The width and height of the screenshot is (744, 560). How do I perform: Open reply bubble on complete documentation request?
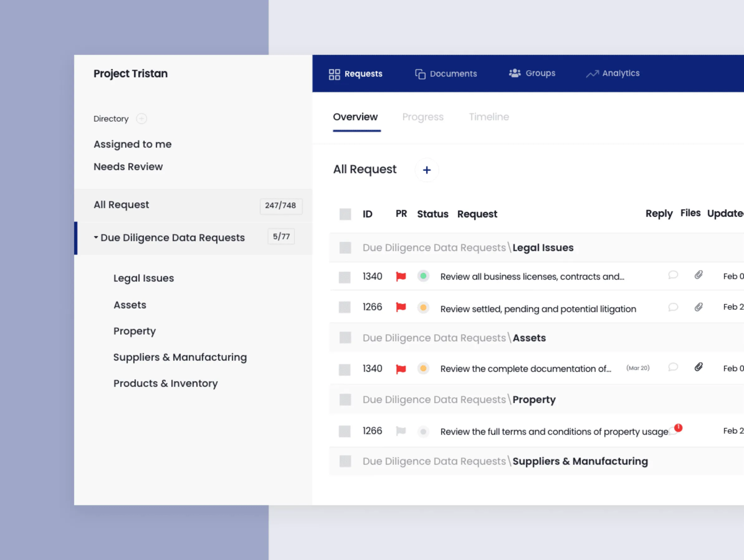click(673, 367)
